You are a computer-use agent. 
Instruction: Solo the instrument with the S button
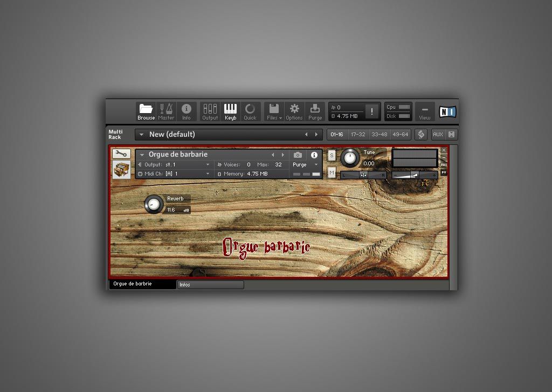pyautogui.click(x=332, y=156)
